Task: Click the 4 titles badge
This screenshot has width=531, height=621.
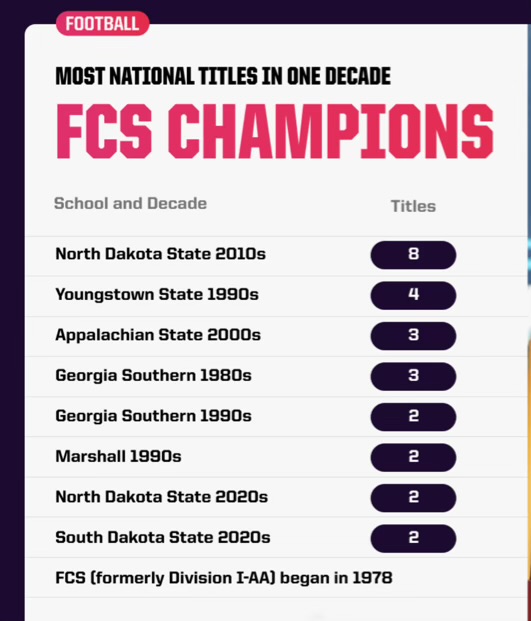Action: [413, 295]
